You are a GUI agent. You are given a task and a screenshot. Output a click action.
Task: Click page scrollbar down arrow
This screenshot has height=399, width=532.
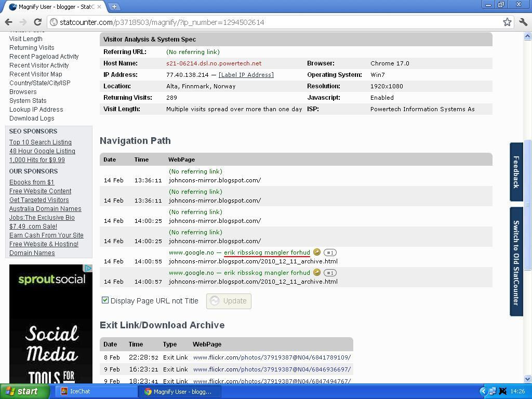[x=528, y=379]
